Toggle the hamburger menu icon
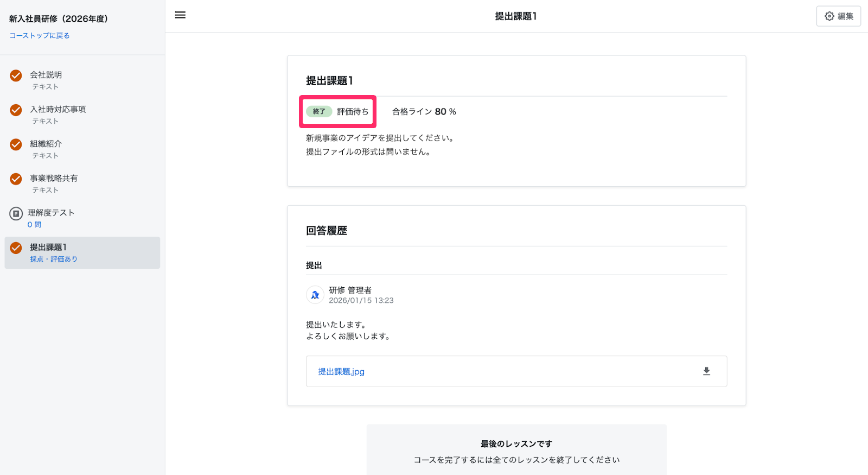The width and height of the screenshot is (868, 475). tap(180, 15)
